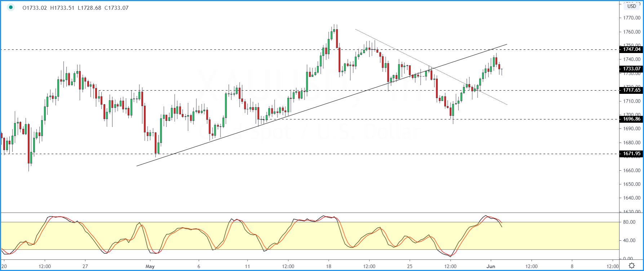
Task: Click the 1680.00 price axis label
Action: click(632, 143)
